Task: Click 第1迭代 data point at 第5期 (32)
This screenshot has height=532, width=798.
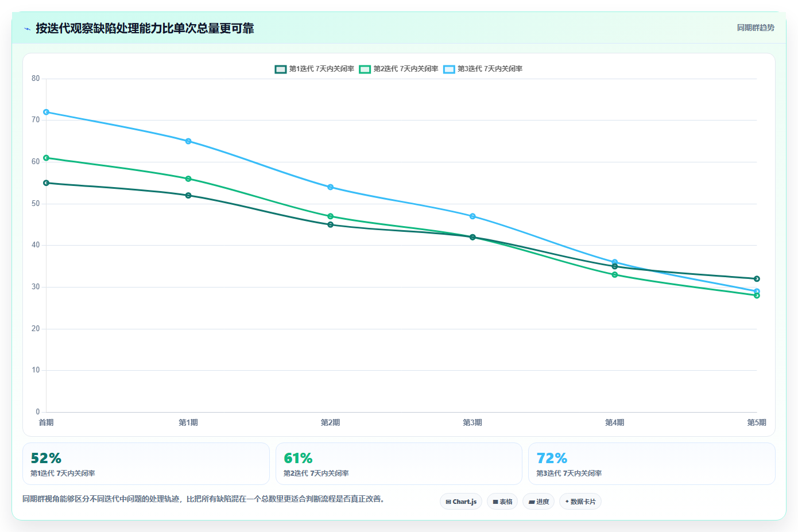Action: tap(757, 279)
